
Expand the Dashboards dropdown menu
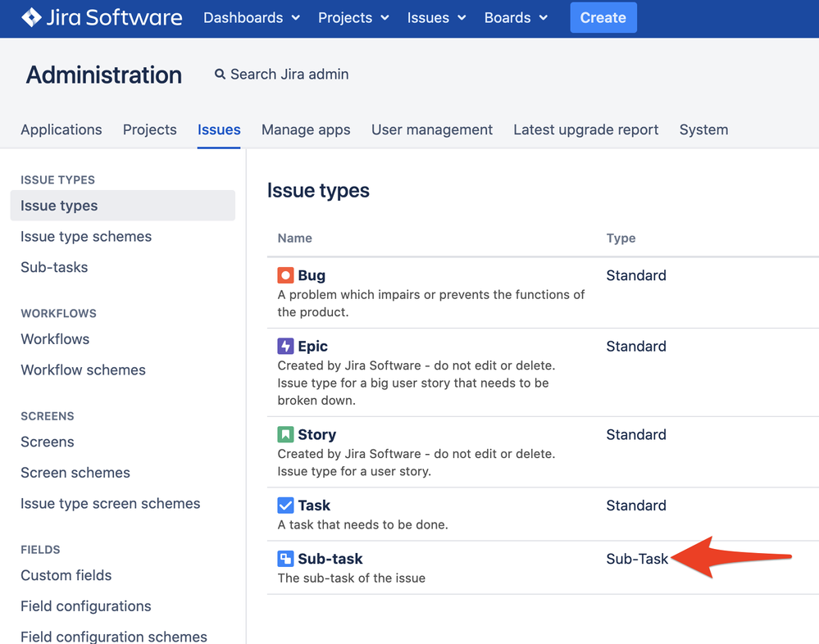click(252, 18)
